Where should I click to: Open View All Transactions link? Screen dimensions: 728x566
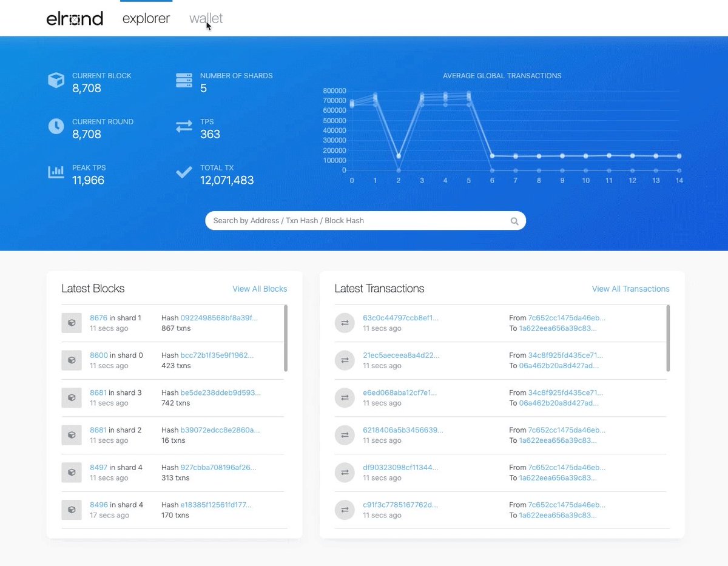pyautogui.click(x=631, y=289)
